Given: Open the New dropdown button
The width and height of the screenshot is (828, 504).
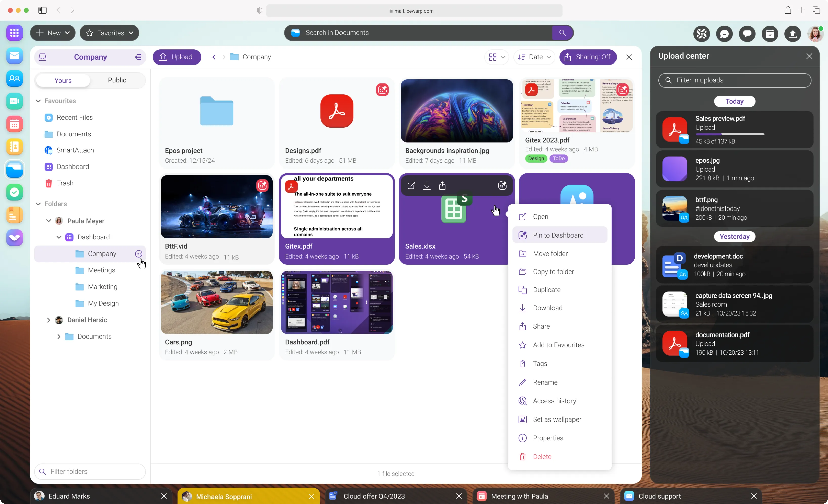Looking at the screenshot, I should (x=53, y=33).
